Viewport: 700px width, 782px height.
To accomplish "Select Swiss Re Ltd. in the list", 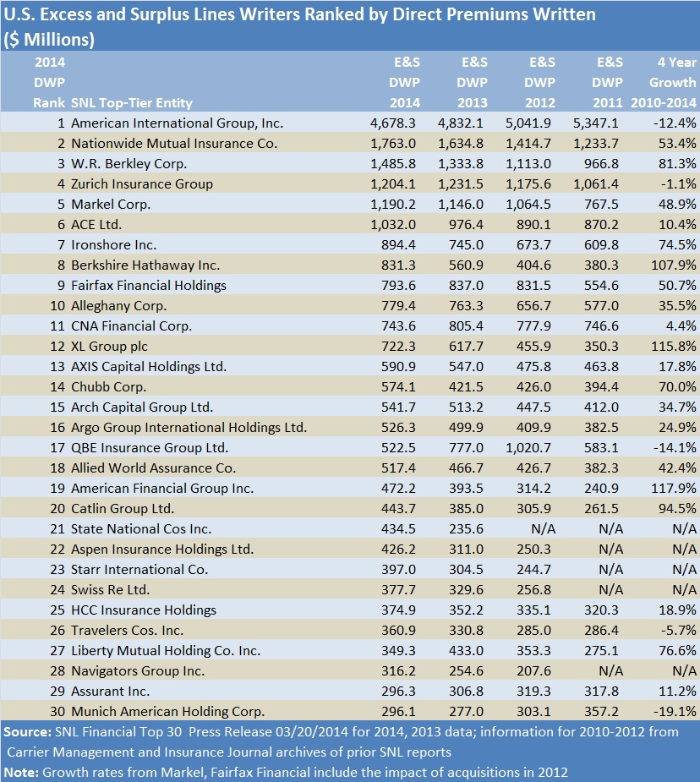I will (x=110, y=589).
